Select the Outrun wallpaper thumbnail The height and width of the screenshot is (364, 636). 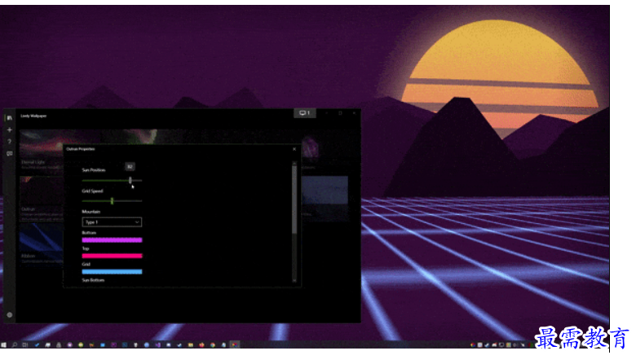pyautogui.click(x=41, y=191)
